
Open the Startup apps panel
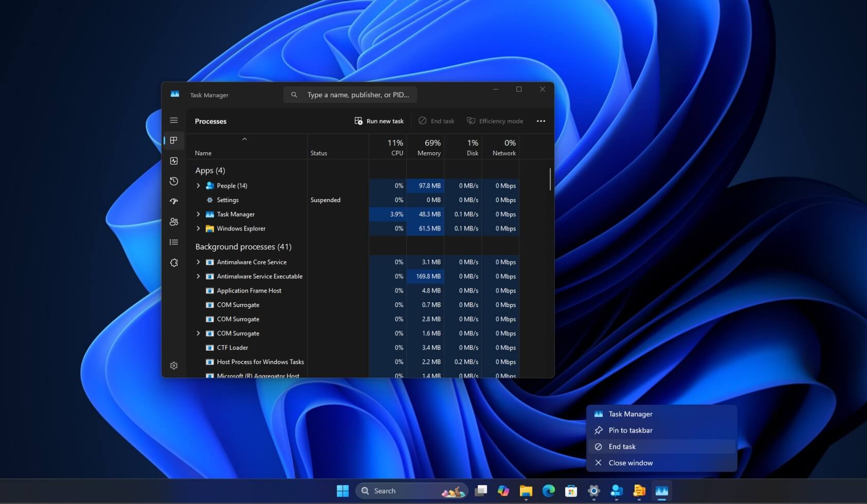click(x=174, y=201)
